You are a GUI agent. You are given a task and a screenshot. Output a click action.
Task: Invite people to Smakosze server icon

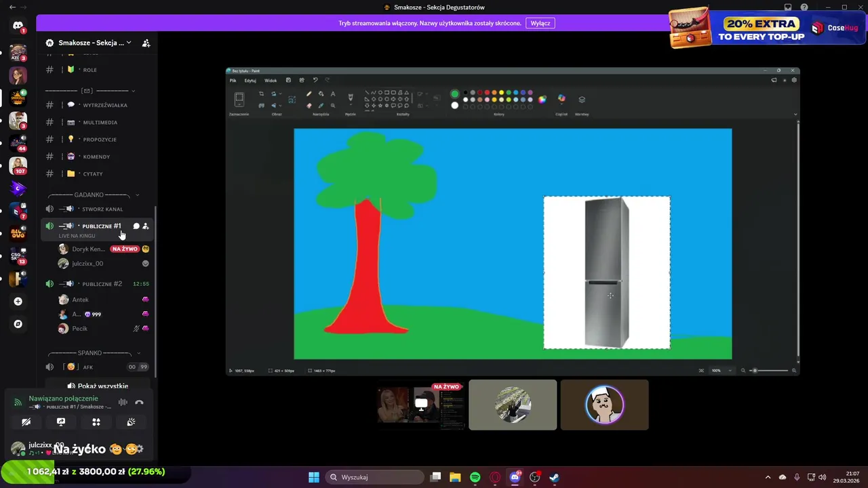click(x=146, y=43)
